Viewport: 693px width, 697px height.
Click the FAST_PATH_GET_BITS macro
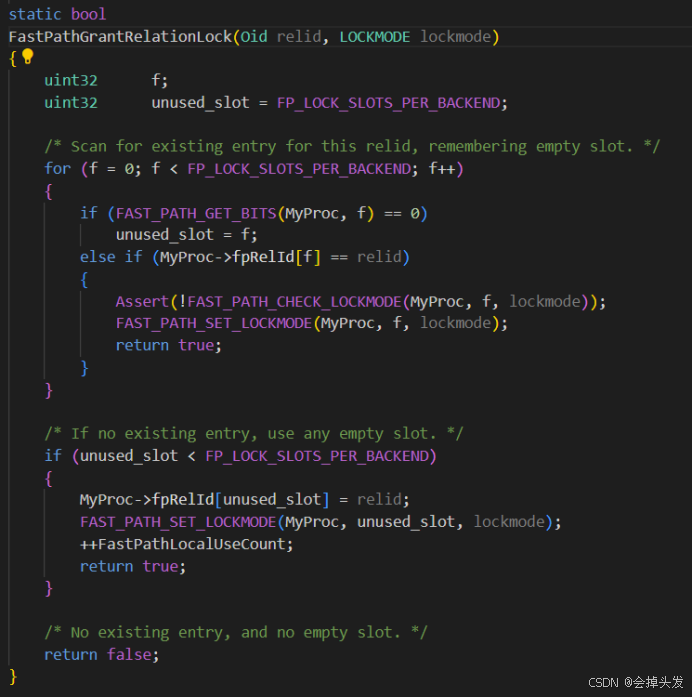[x=196, y=213]
